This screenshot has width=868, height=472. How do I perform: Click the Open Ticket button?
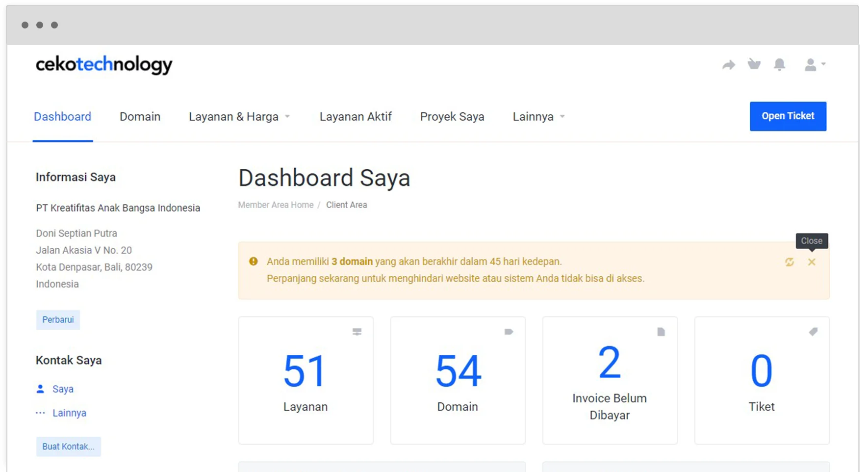point(788,116)
